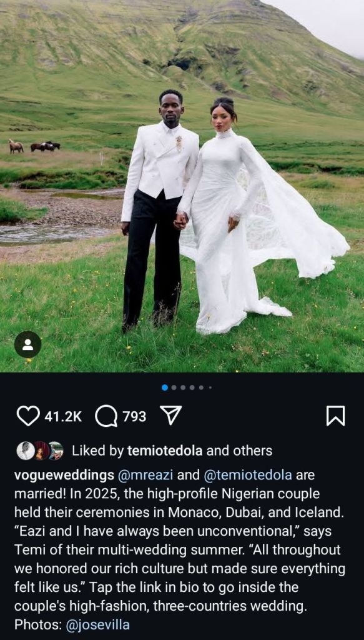Viewport: 364px width, 640px height.
Task: Open third liker's profile avatar
Action: tap(56, 451)
